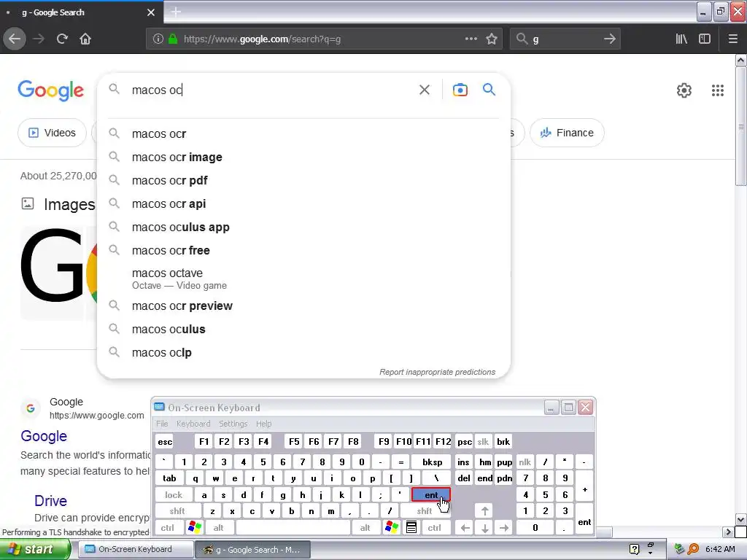Select suggestion 'macos ocr free'

click(303, 251)
